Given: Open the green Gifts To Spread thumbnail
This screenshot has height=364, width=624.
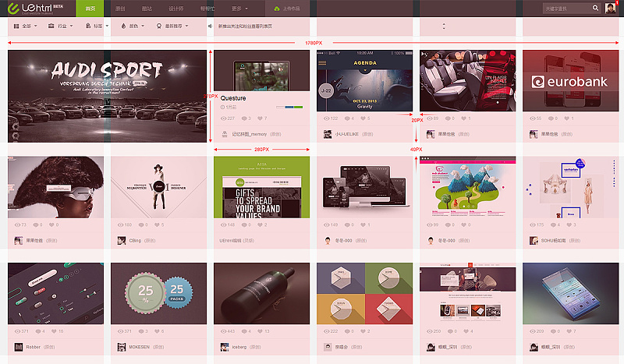Looking at the screenshot, I should point(261,187).
